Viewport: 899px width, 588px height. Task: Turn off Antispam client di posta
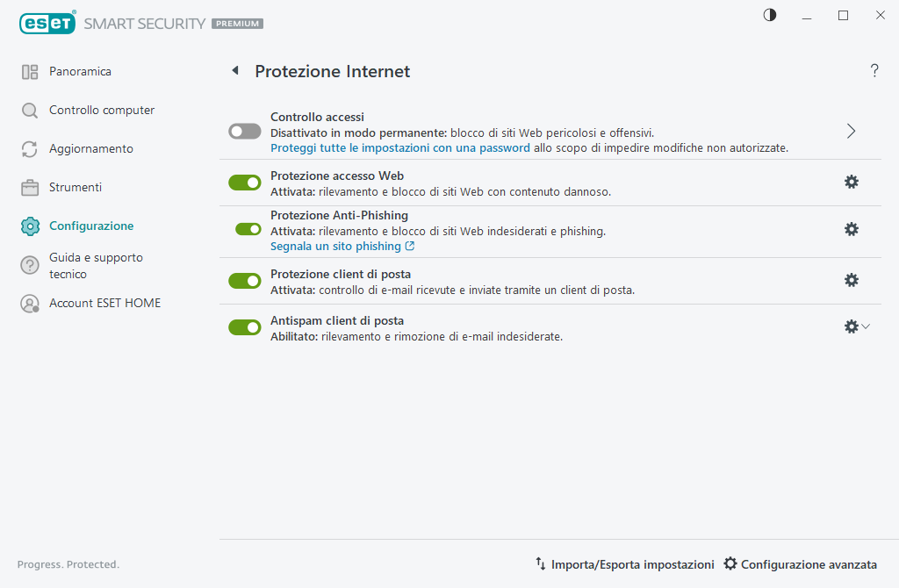tap(244, 326)
